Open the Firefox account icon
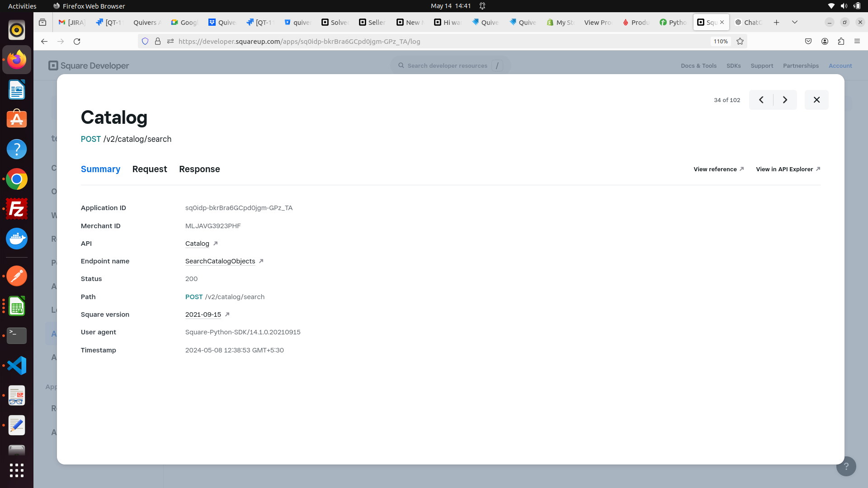Viewport: 868px width, 488px height. point(825,41)
